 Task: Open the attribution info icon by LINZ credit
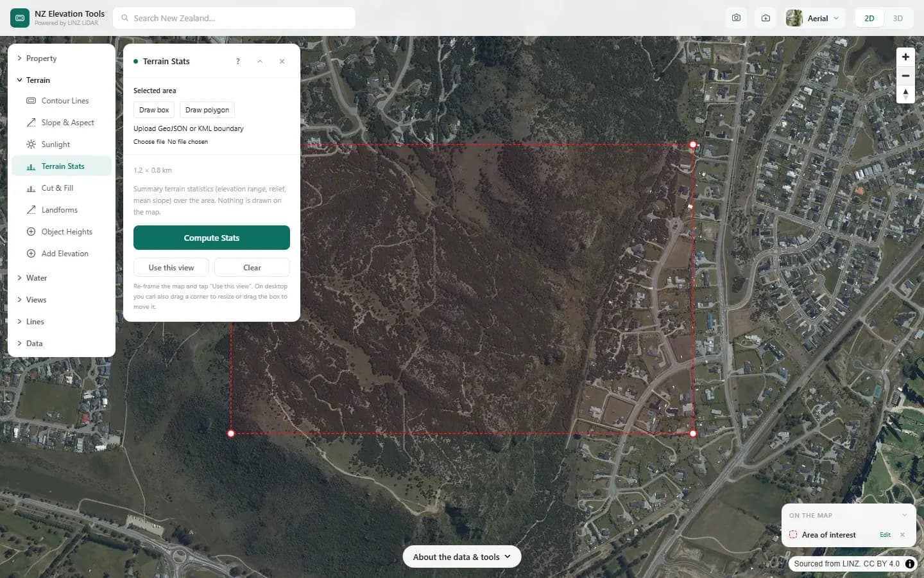point(910,564)
